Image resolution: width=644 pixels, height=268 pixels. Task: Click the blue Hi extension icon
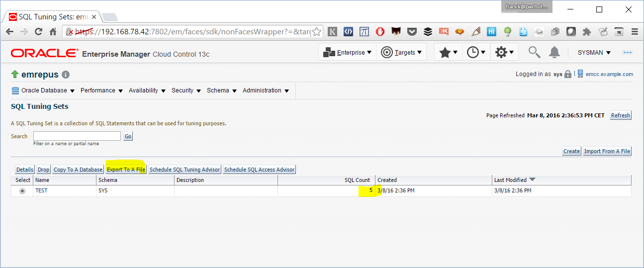click(491, 31)
